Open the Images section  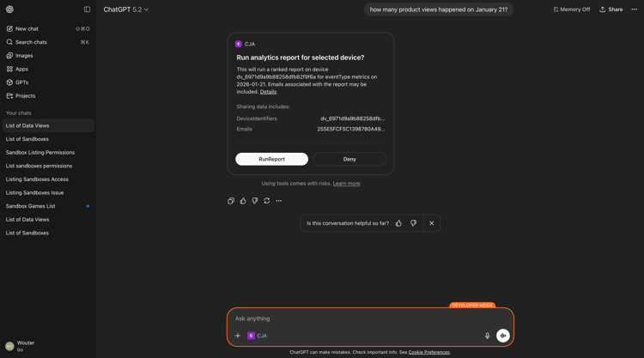coord(48,56)
